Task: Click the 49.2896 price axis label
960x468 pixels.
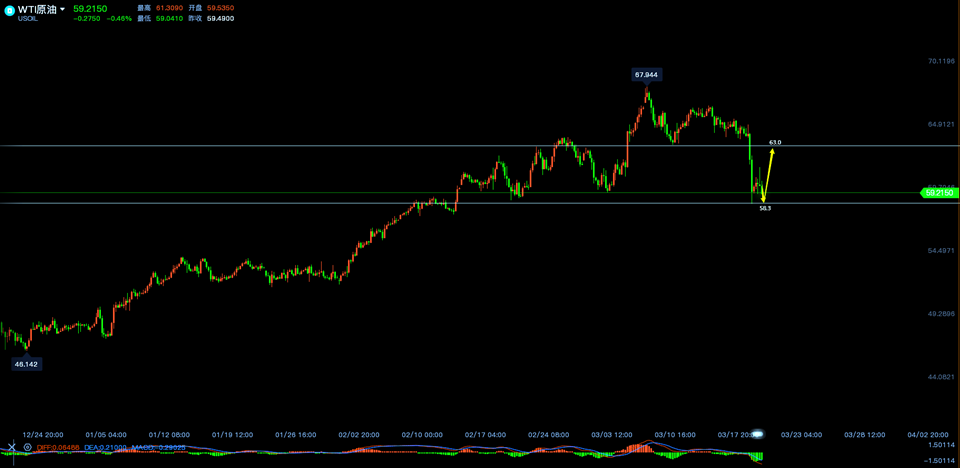Action: point(941,314)
